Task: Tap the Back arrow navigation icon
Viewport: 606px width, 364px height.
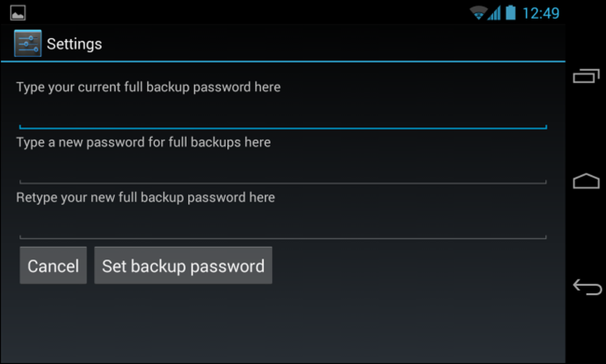Action: pyautogui.click(x=587, y=287)
